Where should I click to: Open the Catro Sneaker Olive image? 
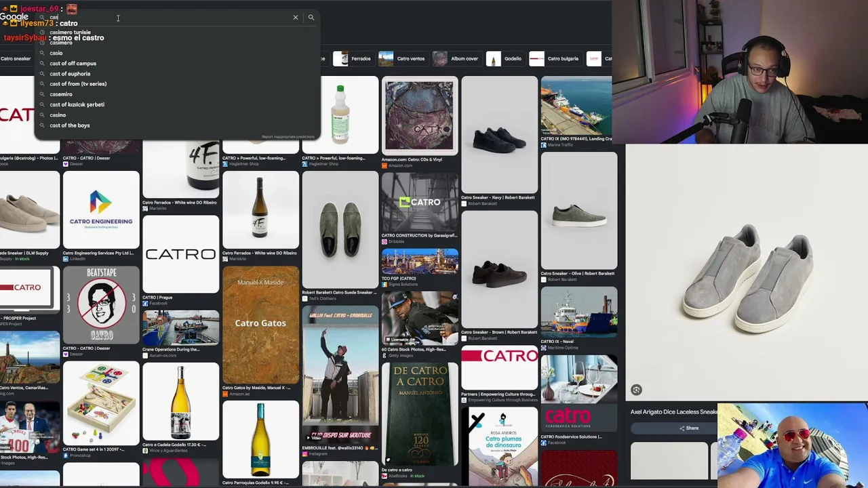pyautogui.click(x=579, y=211)
